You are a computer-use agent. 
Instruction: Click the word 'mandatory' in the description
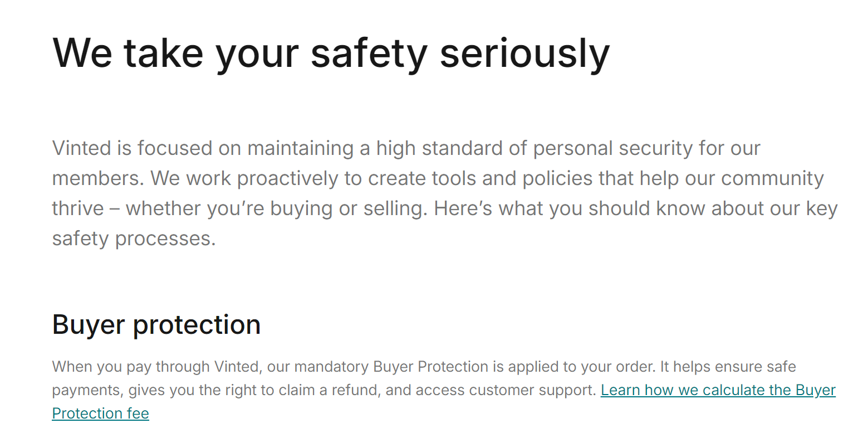tap(331, 367)
